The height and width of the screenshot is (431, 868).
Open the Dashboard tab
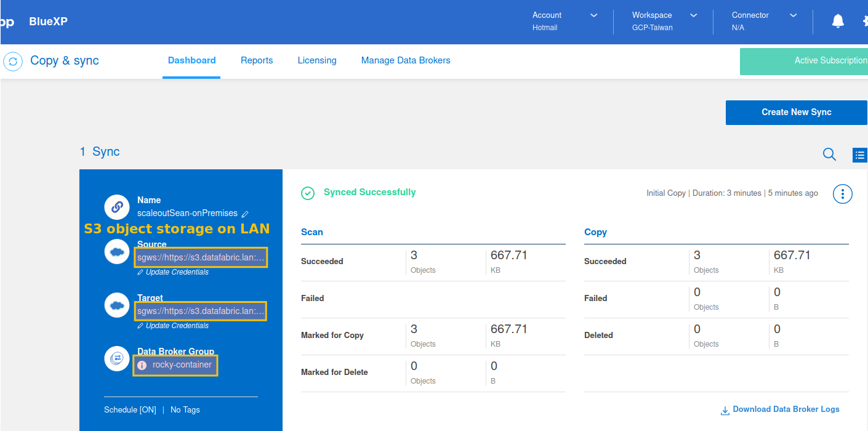click(191, 60)
